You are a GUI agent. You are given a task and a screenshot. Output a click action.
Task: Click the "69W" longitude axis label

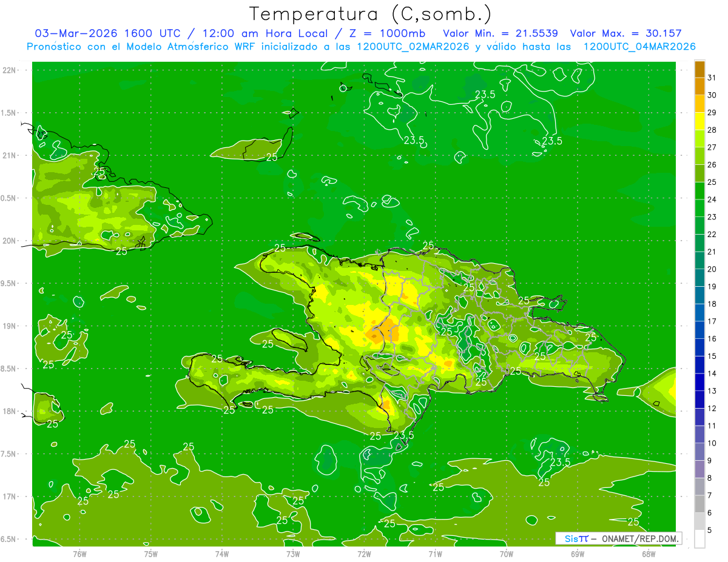point(578,554)
